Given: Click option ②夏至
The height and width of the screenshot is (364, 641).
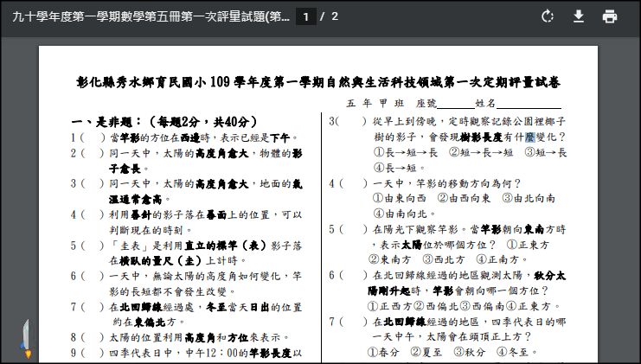Looking at the screenshot, I should [x=426, y=352].
